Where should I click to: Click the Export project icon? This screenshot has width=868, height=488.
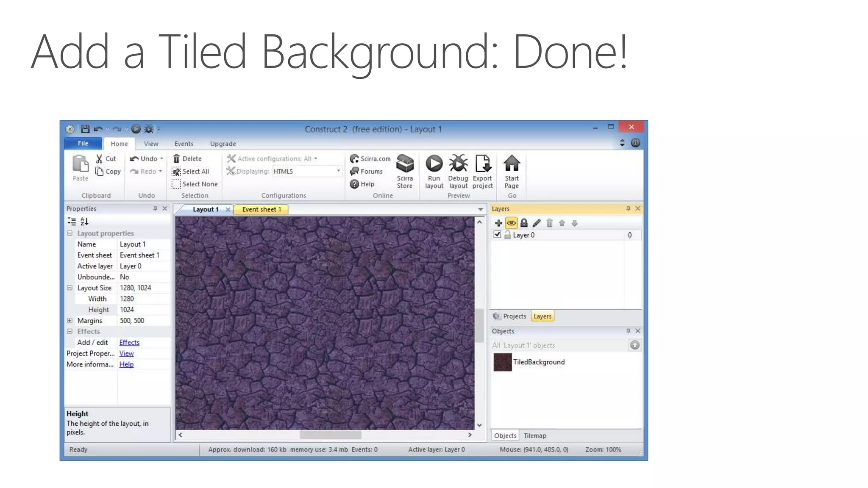point(482,164)
